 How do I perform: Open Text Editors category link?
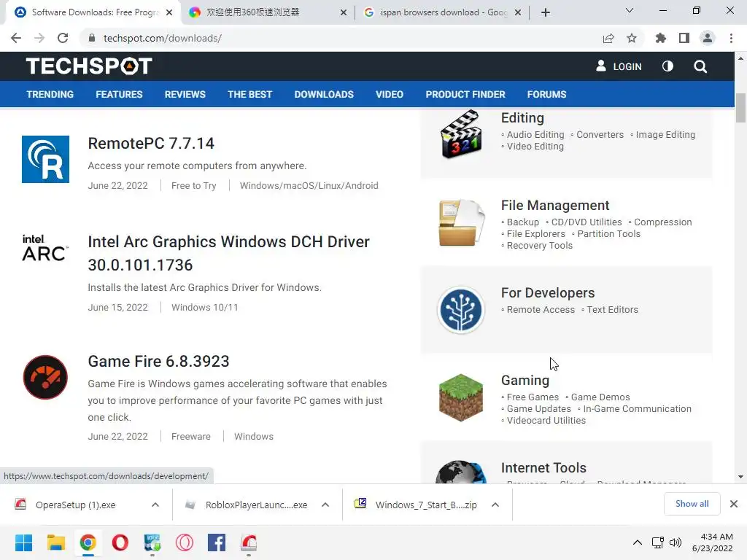coord(612,309)
